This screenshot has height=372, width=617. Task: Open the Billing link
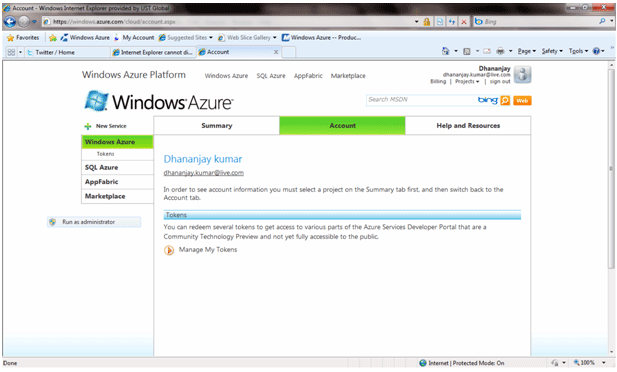pos(438,81)
